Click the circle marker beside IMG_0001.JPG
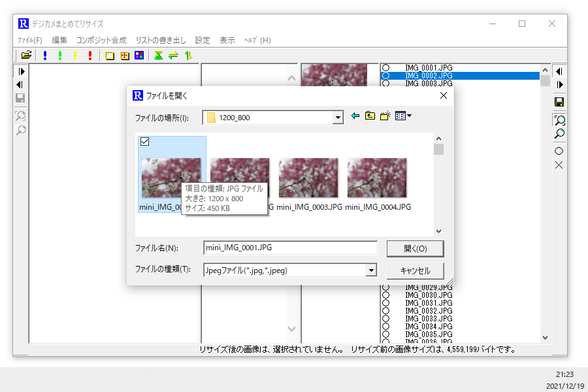Viewport: 588px width, 392px height. pos(385,68)
